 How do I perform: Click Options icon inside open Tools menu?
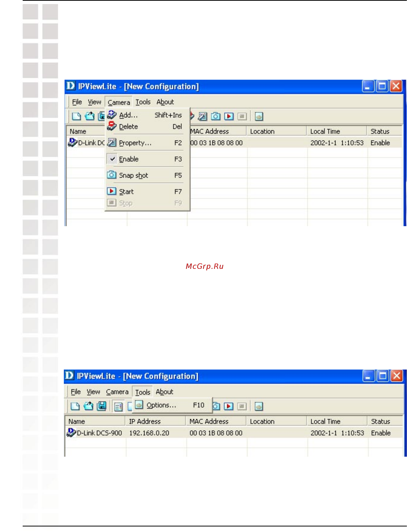pos(139,404)
